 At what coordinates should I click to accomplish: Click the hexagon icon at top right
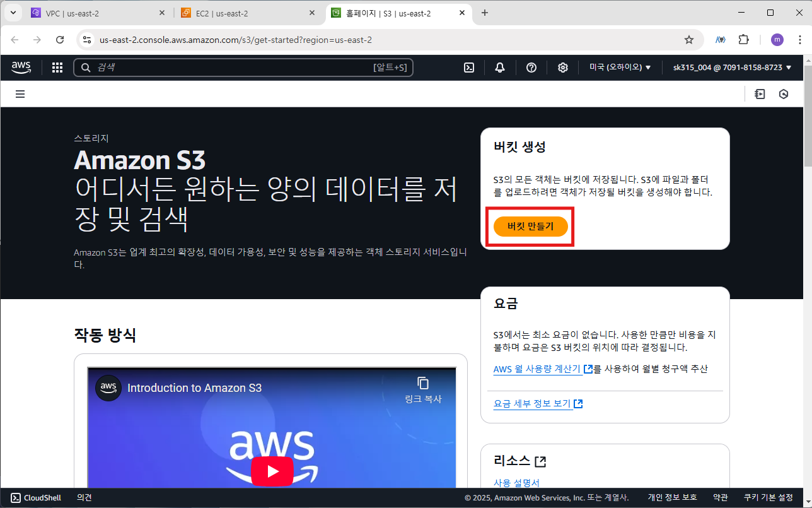[x=784, y=94]
